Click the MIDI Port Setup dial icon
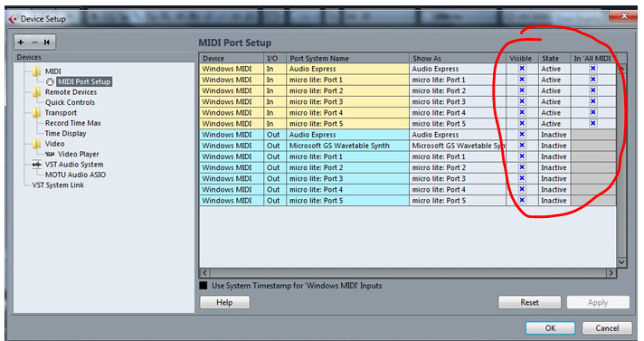The image size is (644, 341). (x=50, y=81)
